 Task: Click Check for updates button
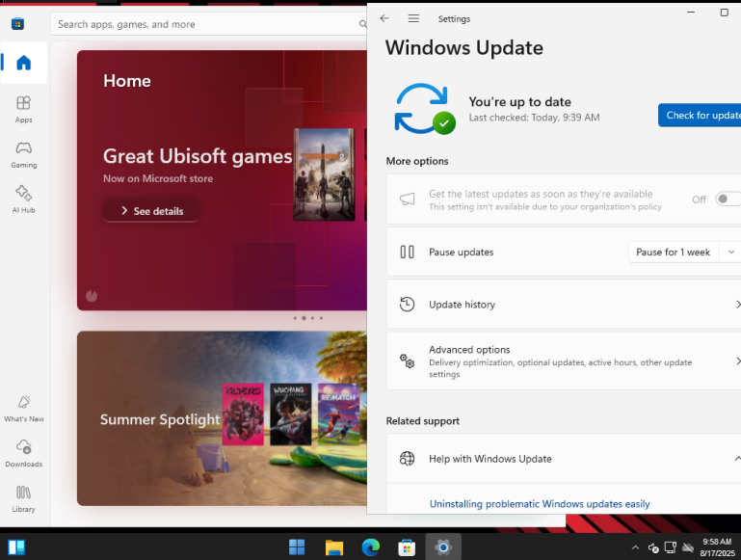tap(700, 115)
